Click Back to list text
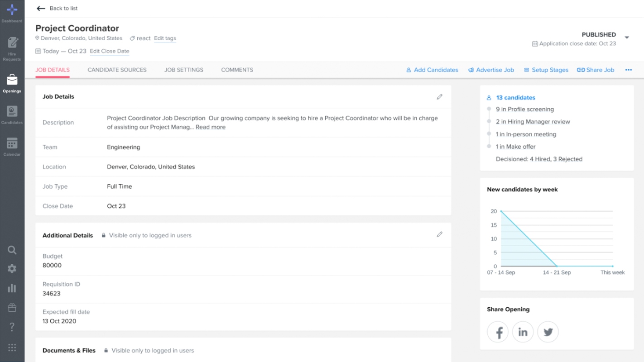This screenshot has height=362, width=644. pos(63,9)
